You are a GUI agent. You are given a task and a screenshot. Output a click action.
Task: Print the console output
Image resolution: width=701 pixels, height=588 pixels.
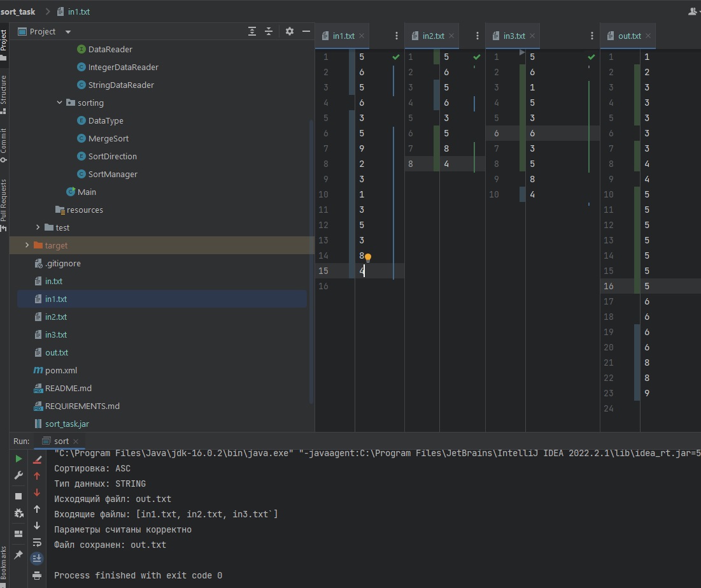point(37,575)
